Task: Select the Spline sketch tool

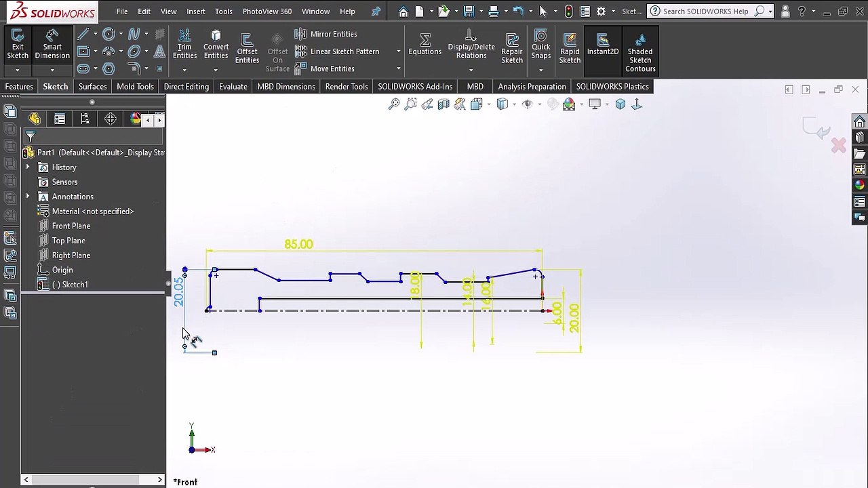Action: 134,34
